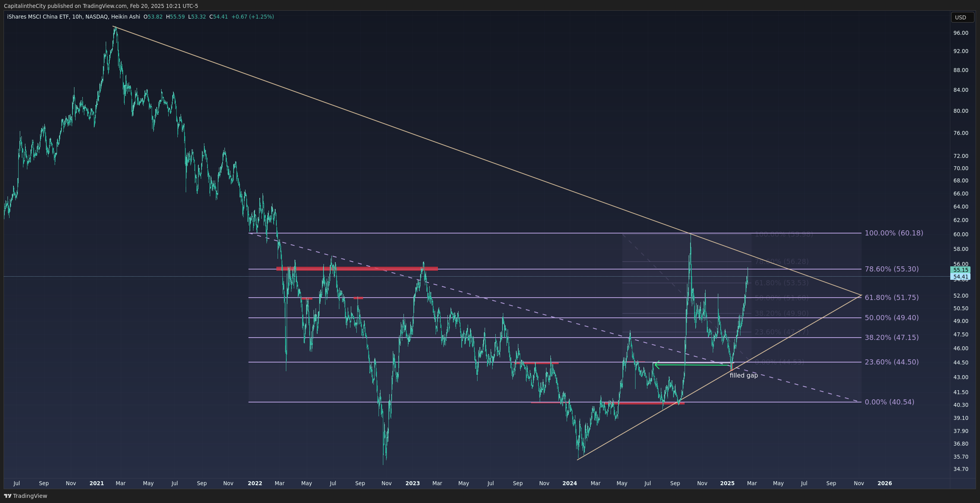Click the low value L53.32
Screen dimensions: 980x503
pyautogui.click(x=197, y=17)
